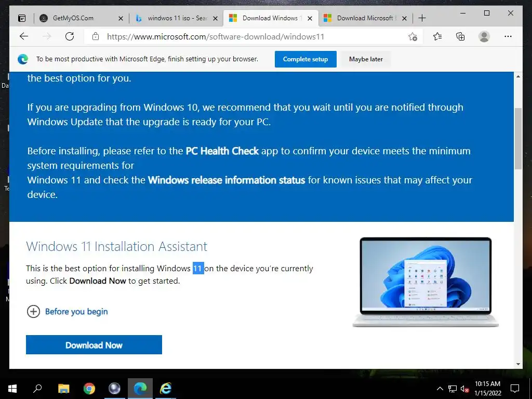Go back to the previous page
The image size is (532, 399).
coord(24,36)
